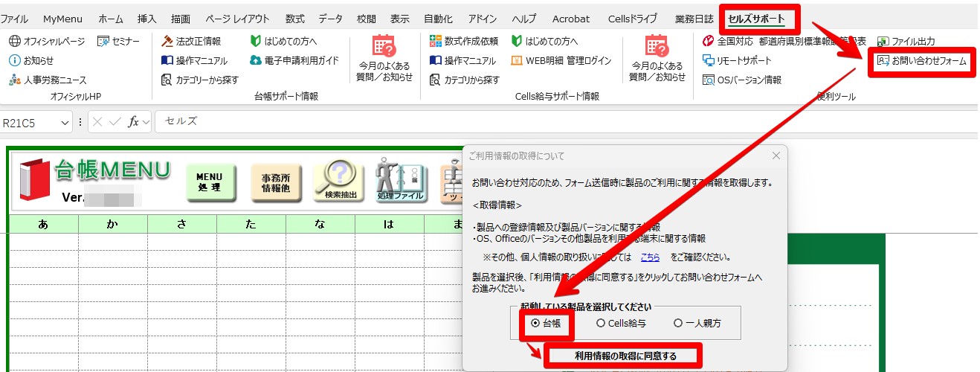The image size is (980, 372).
Task: Switch to the ホーム tab
Action: pyautogui.click(x=111, y=19)
